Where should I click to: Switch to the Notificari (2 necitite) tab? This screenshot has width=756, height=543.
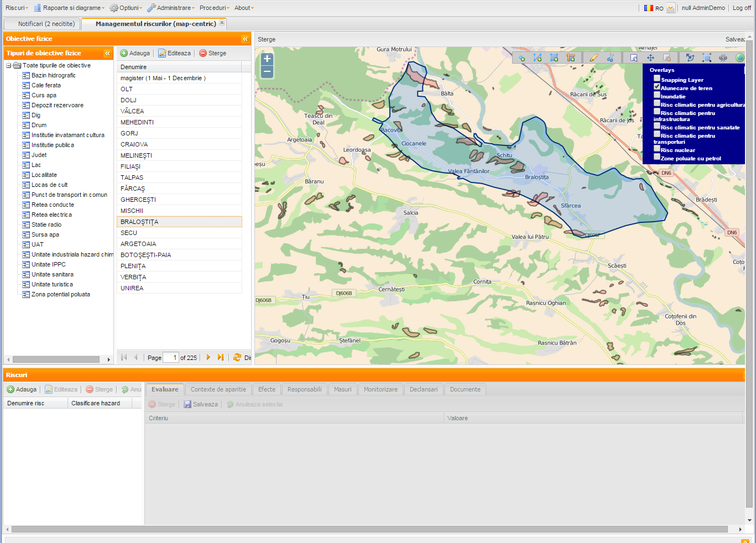point(43,24)
